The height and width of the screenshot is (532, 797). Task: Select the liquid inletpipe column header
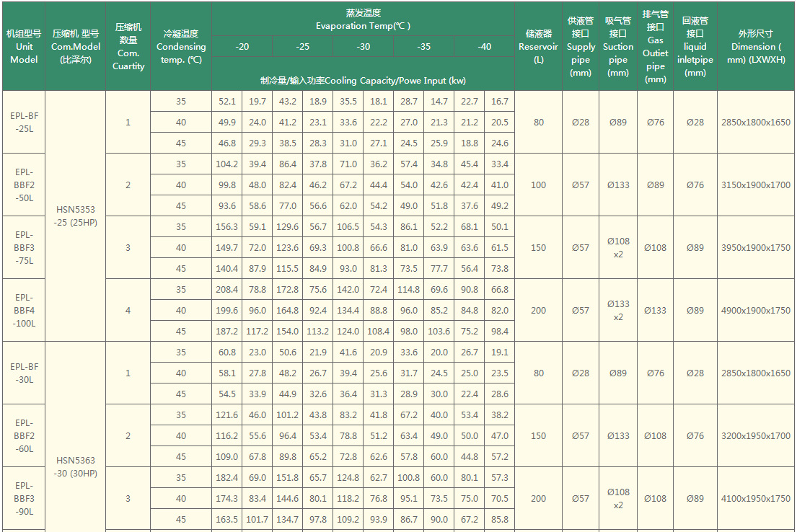click(x=695, y=46)
